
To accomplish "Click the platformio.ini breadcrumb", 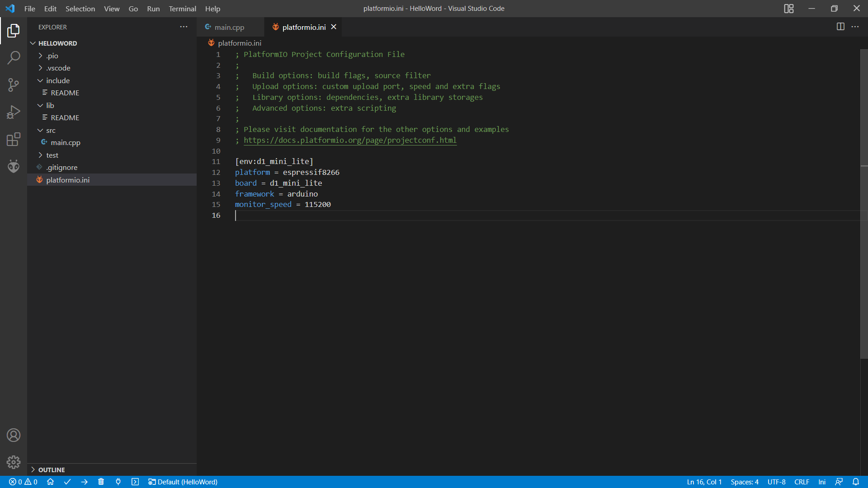I will point(235,43).
